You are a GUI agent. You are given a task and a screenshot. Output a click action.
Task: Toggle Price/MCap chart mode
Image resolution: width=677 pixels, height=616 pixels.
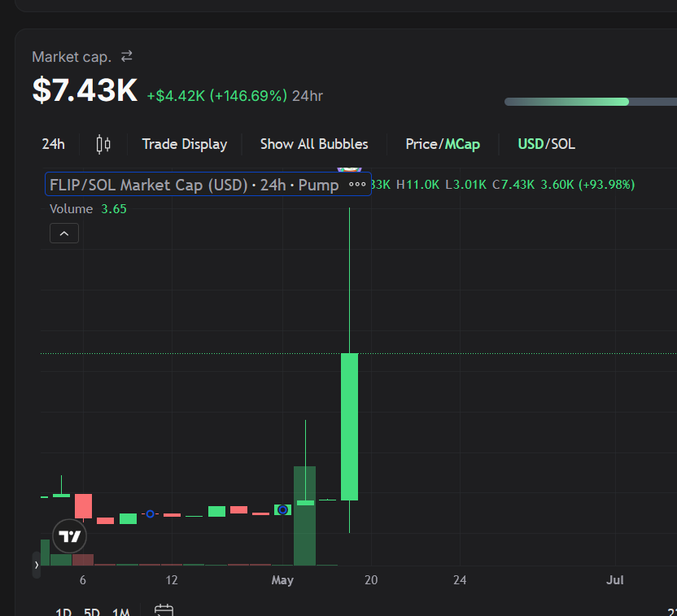[443, 144]
